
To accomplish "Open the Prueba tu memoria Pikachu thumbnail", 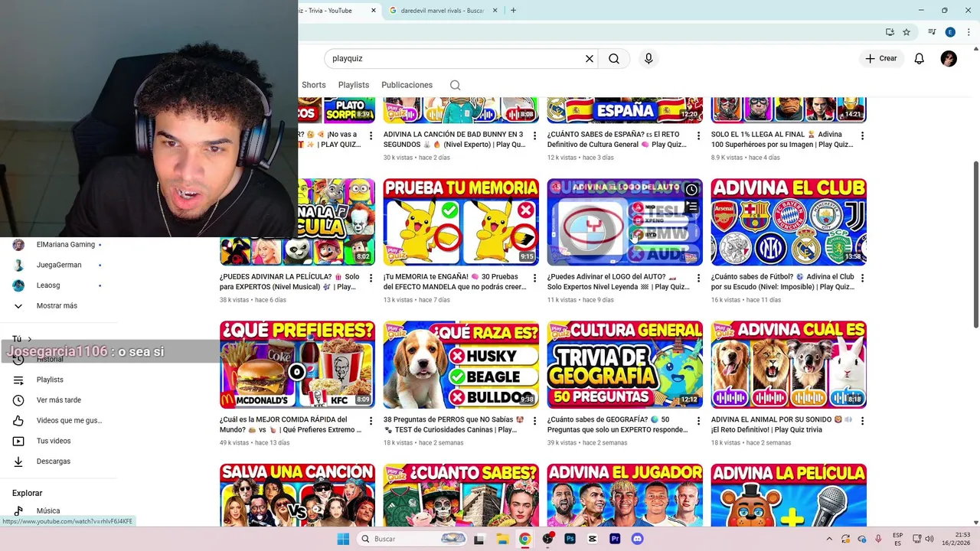I will coord(461,222).
